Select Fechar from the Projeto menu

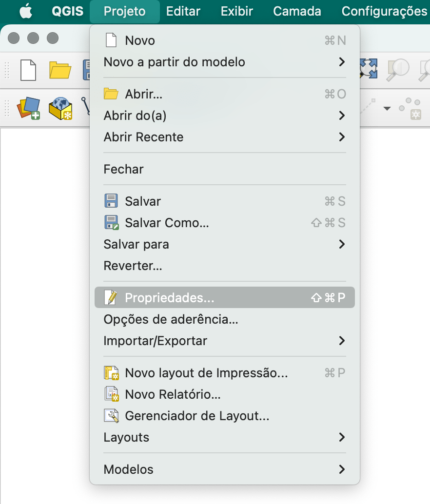[x=123, y=169]
